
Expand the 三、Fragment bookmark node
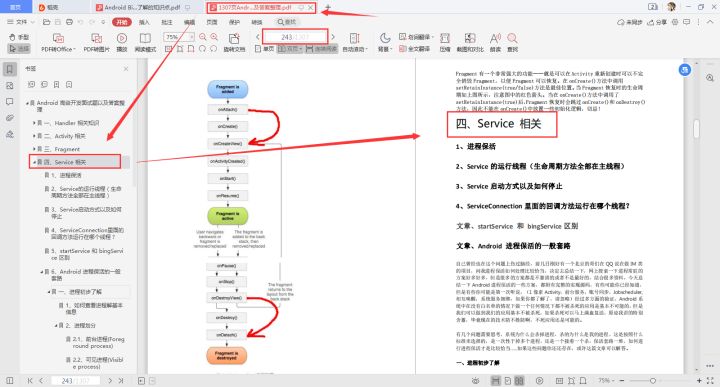click(x=34, y=149)
